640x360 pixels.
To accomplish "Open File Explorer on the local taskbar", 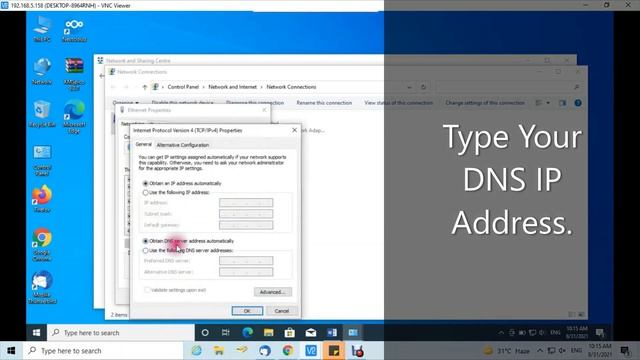I will (218, 351).
